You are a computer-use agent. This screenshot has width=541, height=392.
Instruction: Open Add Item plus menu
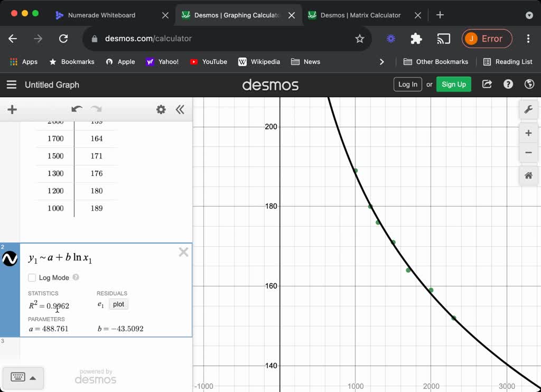[12, 109]
